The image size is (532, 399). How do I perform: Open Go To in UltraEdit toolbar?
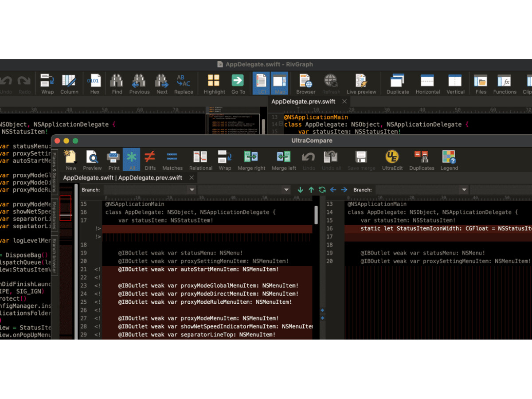pyautogui.click(x=238, y=83)
